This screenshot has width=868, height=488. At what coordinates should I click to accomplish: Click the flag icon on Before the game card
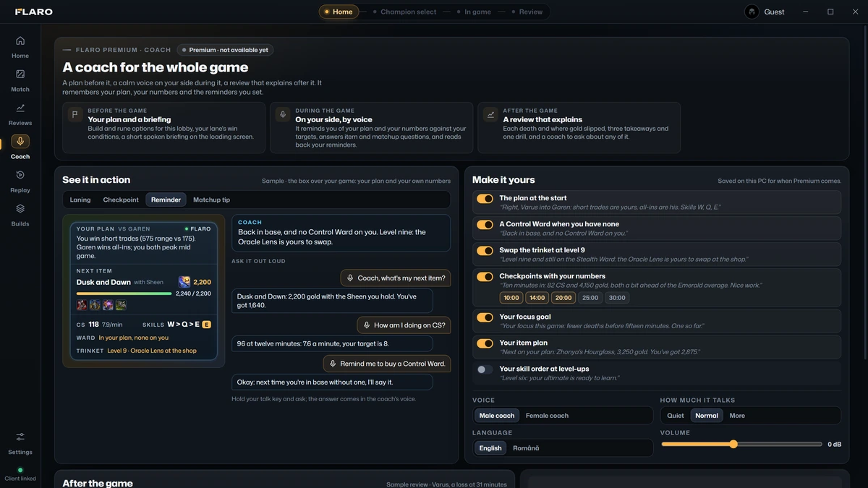point(75,114)
